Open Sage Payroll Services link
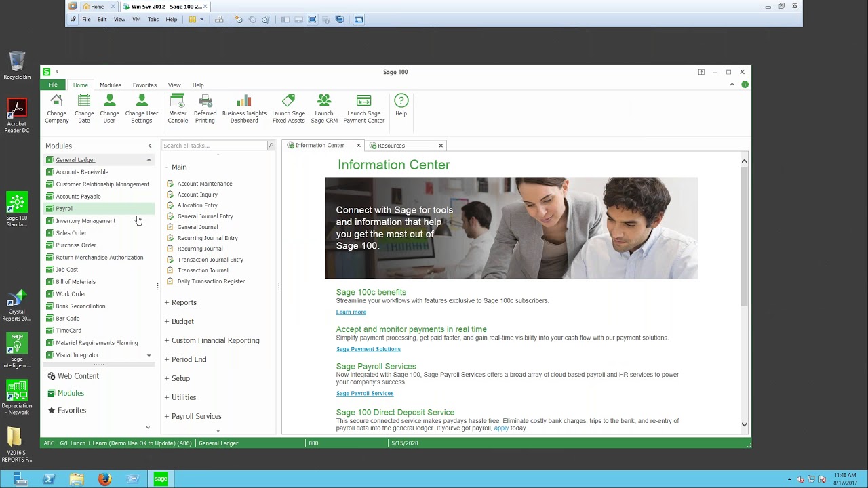 365,393
